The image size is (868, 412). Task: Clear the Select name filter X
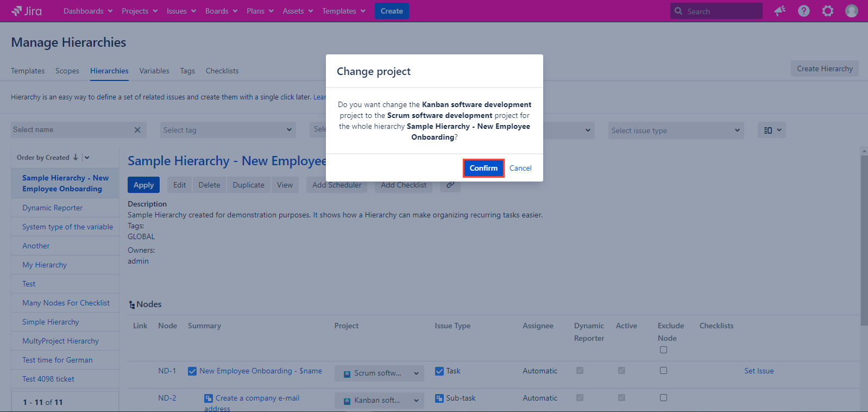click(137, 130)
